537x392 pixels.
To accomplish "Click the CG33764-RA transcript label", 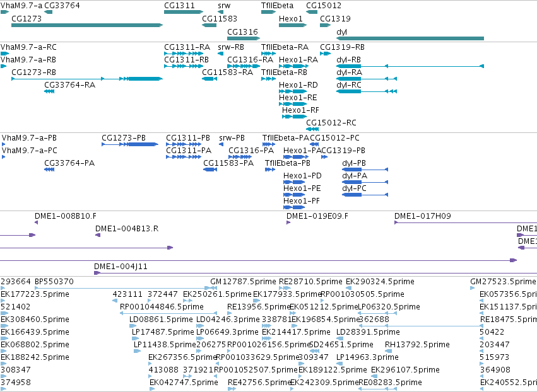I will coord(70,85).
